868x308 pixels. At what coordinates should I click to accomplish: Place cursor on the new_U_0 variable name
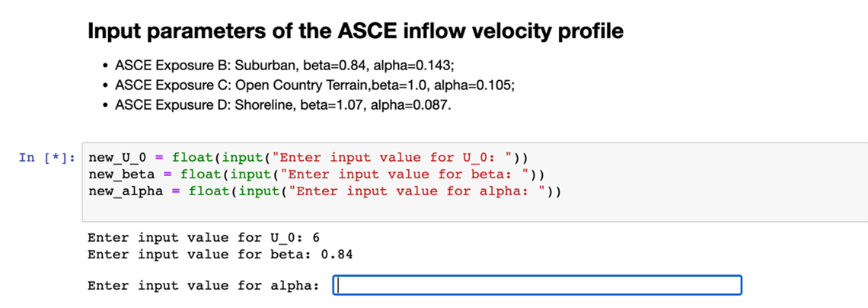(x=118, y=158)
